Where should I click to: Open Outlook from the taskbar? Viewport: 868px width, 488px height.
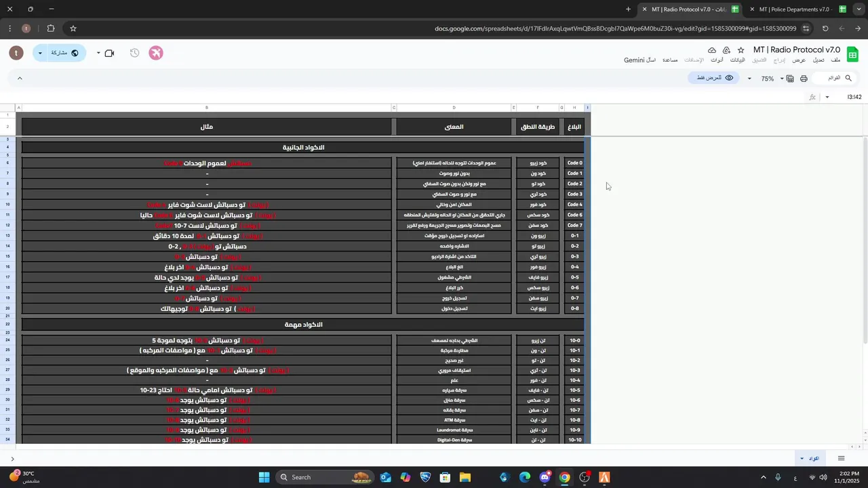click(386, 478)
